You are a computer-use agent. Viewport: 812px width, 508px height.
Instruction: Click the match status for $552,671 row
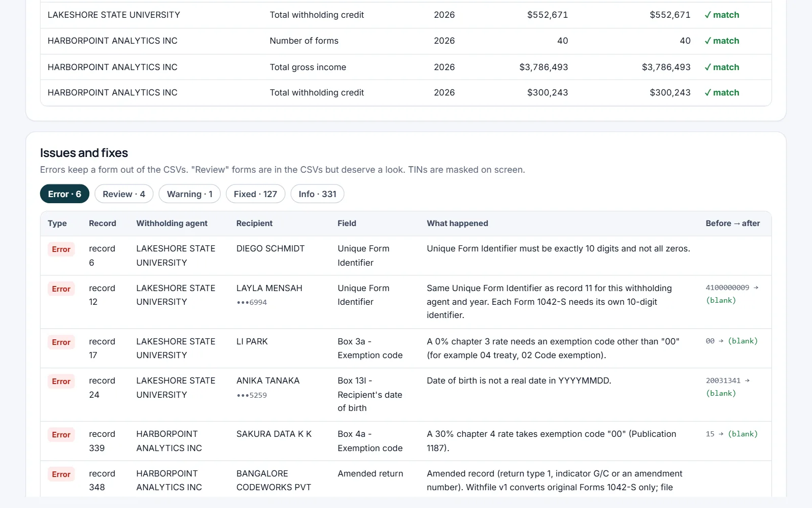722,15
